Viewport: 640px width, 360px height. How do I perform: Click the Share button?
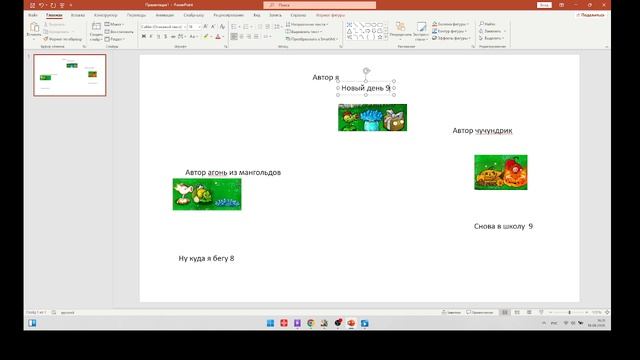point(591,15)
